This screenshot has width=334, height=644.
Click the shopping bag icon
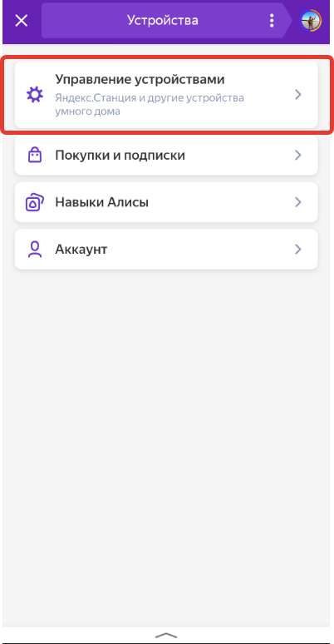point(34,156)
